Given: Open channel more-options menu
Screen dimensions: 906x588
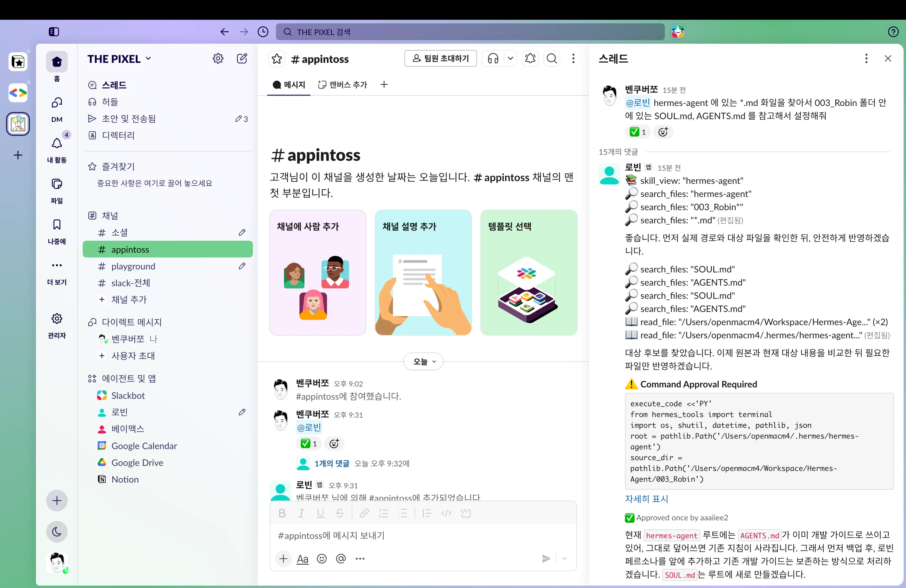Looking at the screenshot, I should tap(573, 59).
